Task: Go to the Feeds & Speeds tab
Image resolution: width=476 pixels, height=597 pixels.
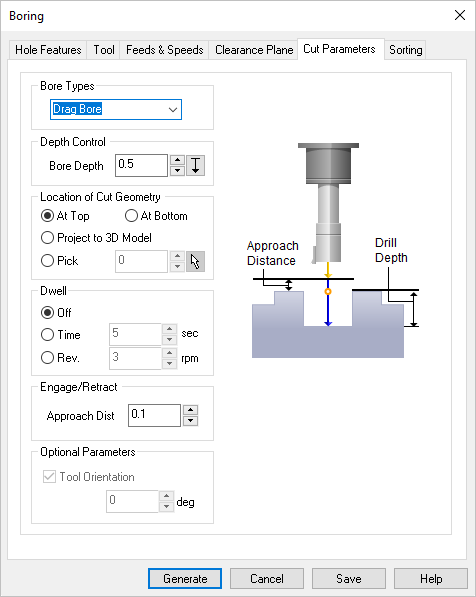Action: 165,50
